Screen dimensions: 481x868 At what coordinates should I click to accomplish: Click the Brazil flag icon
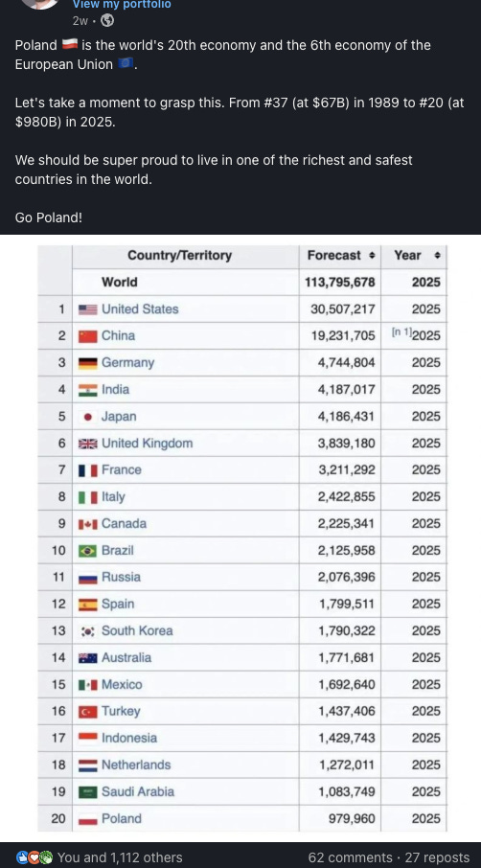click(87, 551)
